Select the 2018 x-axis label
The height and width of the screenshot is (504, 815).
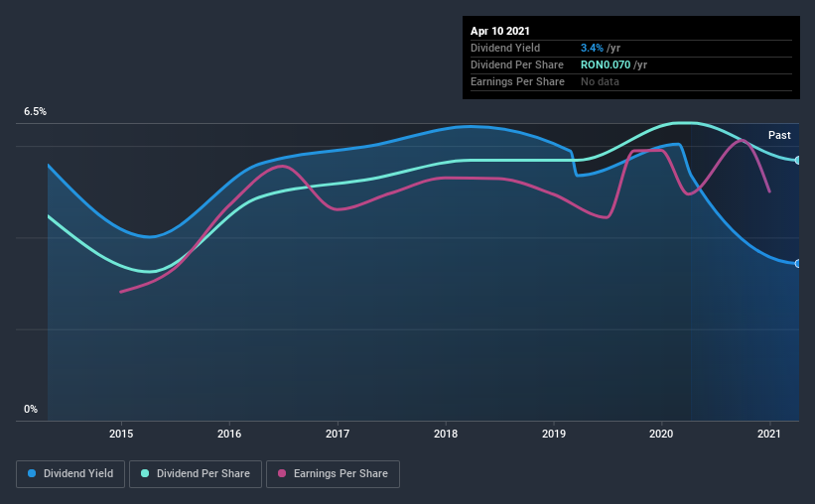446,434
